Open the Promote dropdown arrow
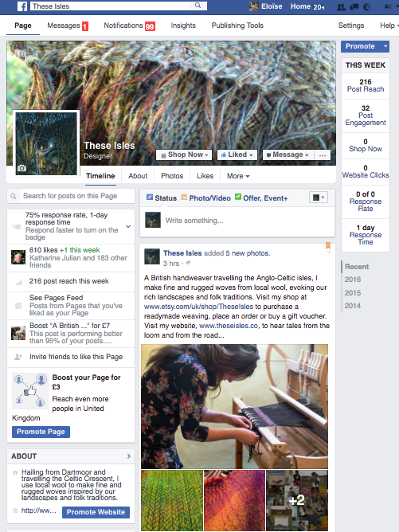The width and height of the screenshot is (399, 532). [385, 46]
